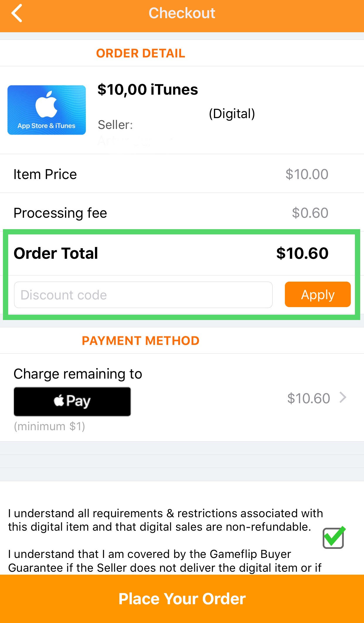Select the $10,00 iTunes item title

point(148,89)
